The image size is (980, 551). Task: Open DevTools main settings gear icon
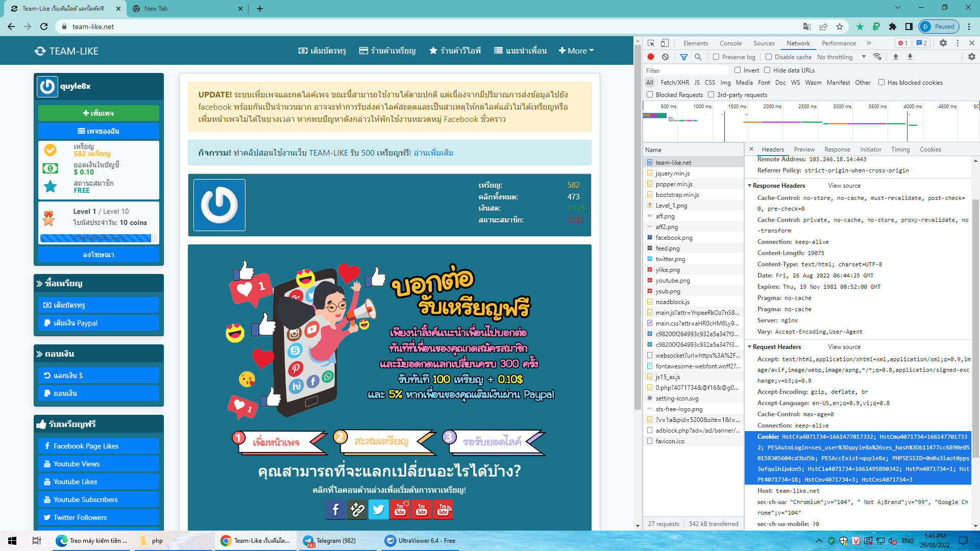click(943, 43)
